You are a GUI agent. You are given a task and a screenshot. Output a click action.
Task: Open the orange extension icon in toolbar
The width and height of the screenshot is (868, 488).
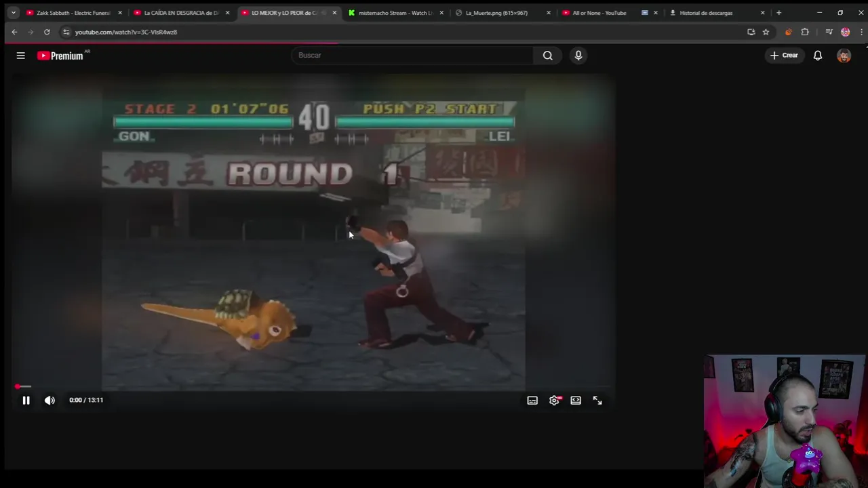coord(788,32)
